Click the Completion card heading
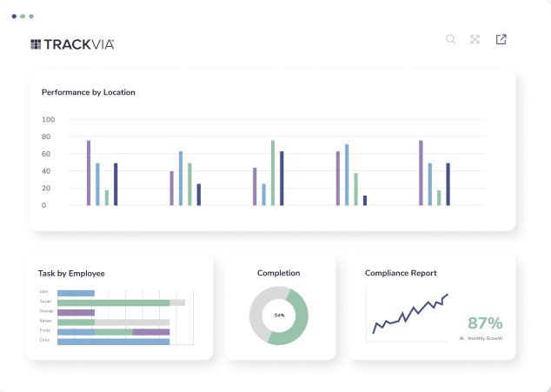The image size is (551, 392). coord(279,273)
